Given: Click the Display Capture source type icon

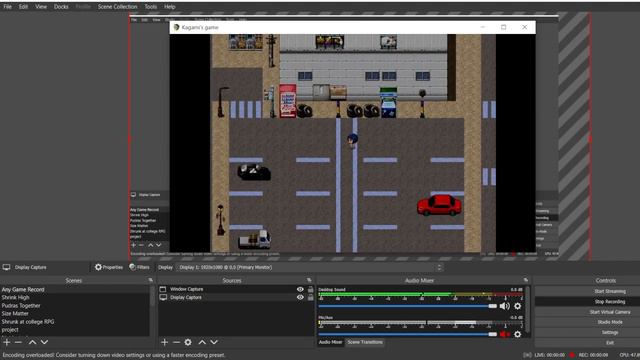Looking at the screenshot, I should [x=163, y=298].
